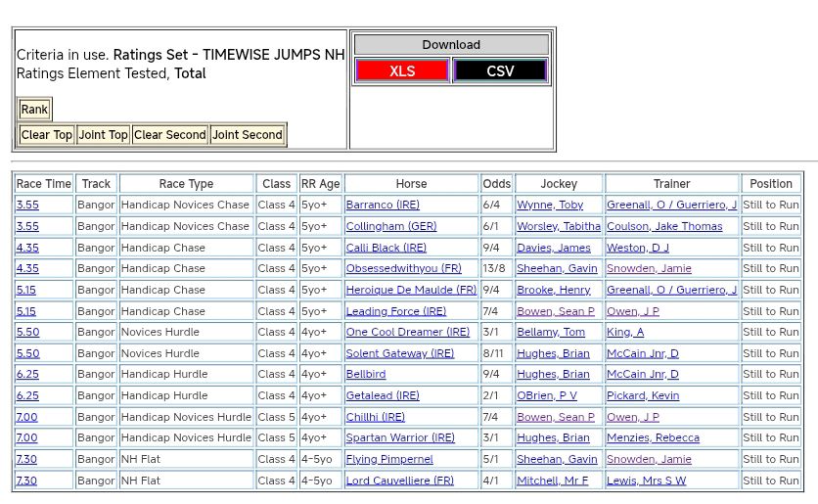View jockey Bellamy, Tom

(550, 333)
